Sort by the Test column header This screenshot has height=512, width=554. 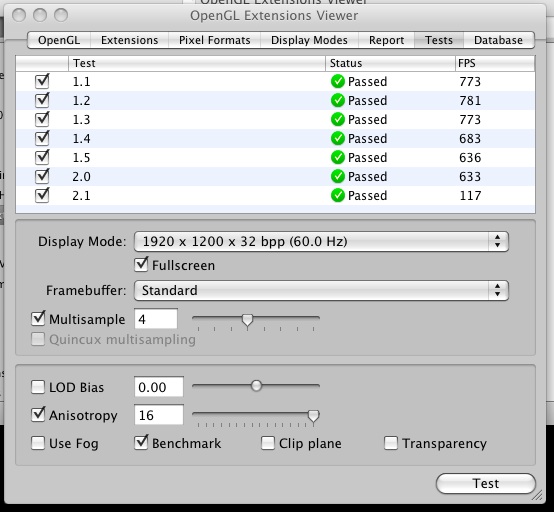pos(197,63)
